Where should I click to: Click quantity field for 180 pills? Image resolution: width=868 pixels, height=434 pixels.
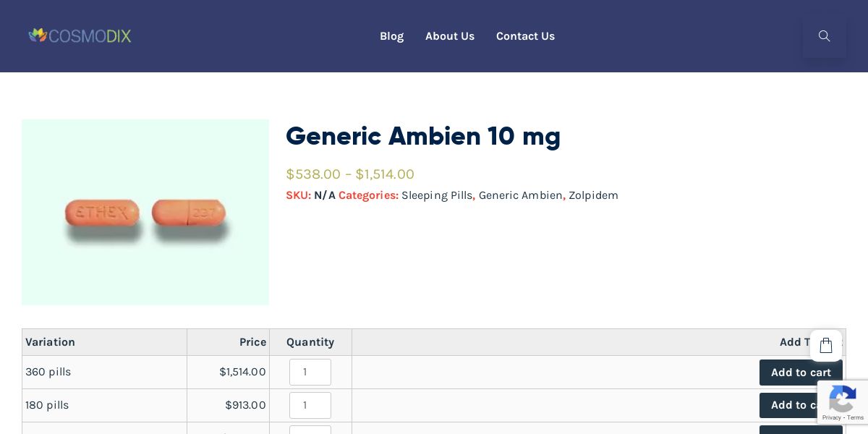point(310,405)
